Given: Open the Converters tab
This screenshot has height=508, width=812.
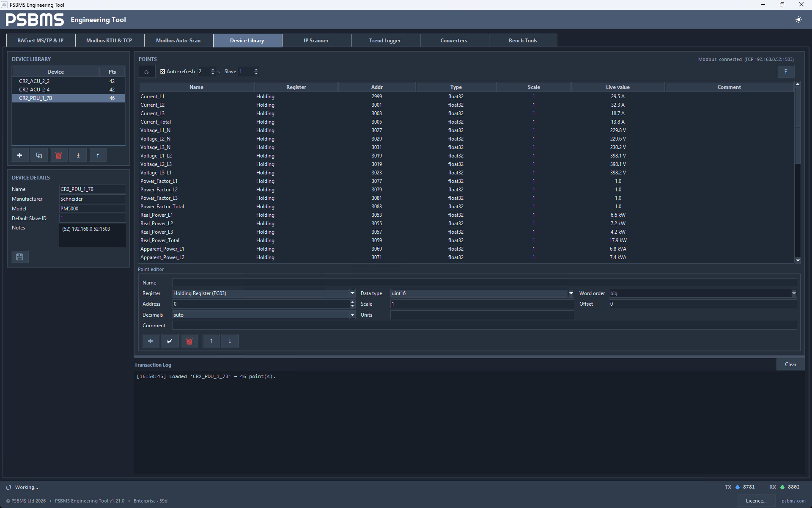Looking at the screenshot, I should click(x=454, y=41).
